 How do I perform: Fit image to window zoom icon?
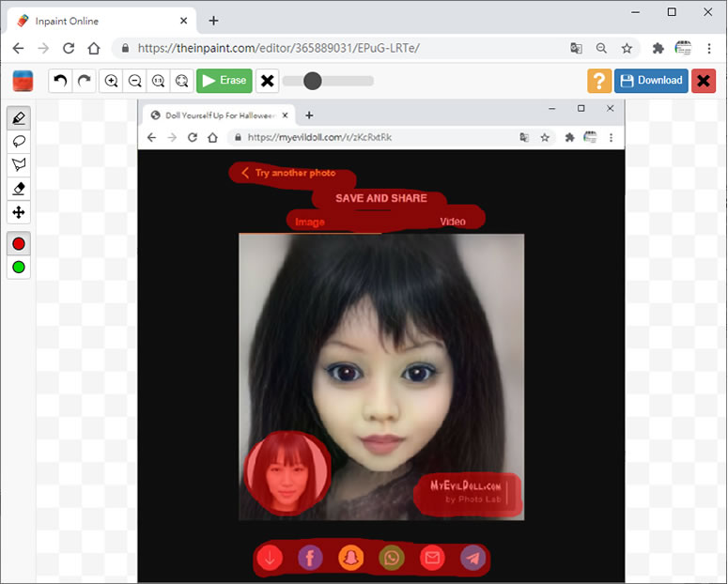182,81
